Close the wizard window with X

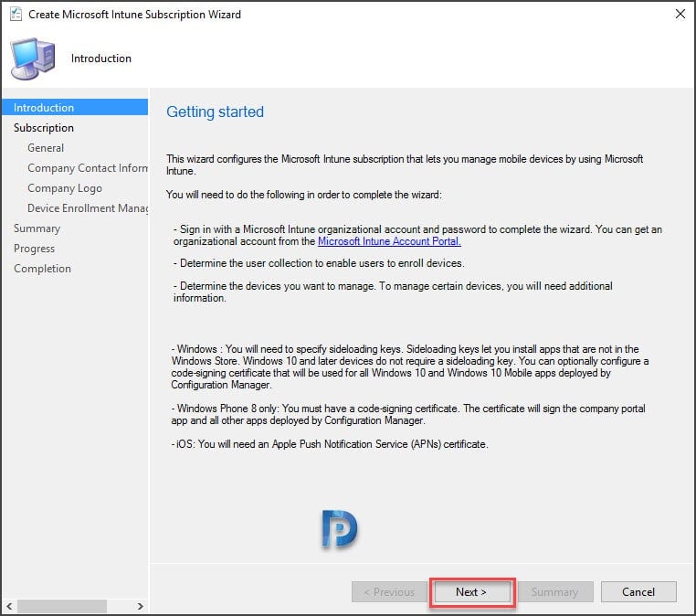[680, 14]
